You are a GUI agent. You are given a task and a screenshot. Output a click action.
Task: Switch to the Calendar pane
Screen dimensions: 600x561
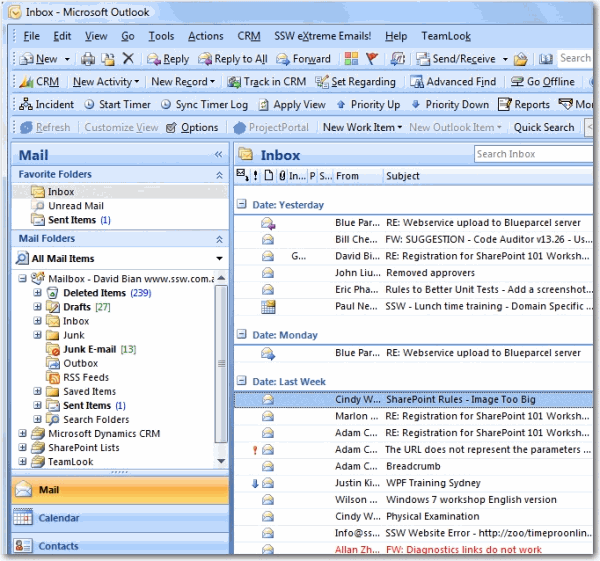click(x=59, y=518)
